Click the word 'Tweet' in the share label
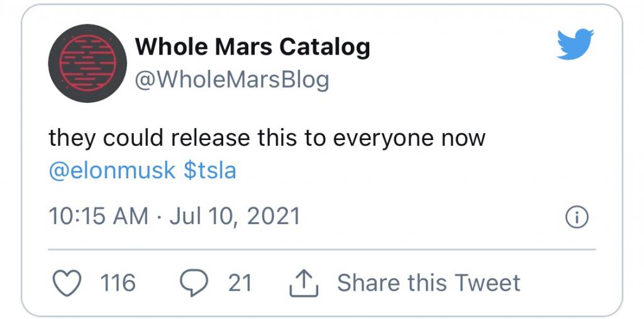Screen dimensions: 644x319 (x=488, y=283)
